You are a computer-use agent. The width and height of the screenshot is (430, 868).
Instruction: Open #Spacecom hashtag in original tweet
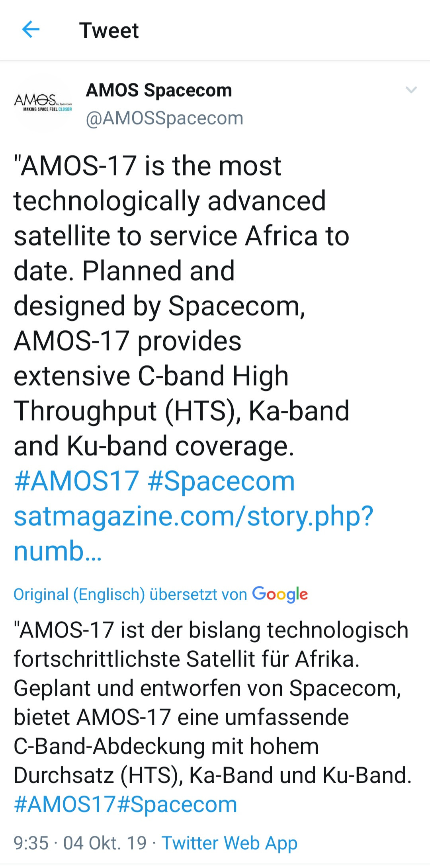(x=221, y=481)
